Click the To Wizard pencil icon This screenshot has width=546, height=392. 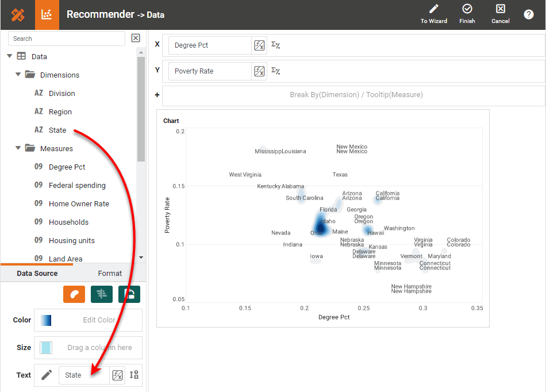pos(434,9)
